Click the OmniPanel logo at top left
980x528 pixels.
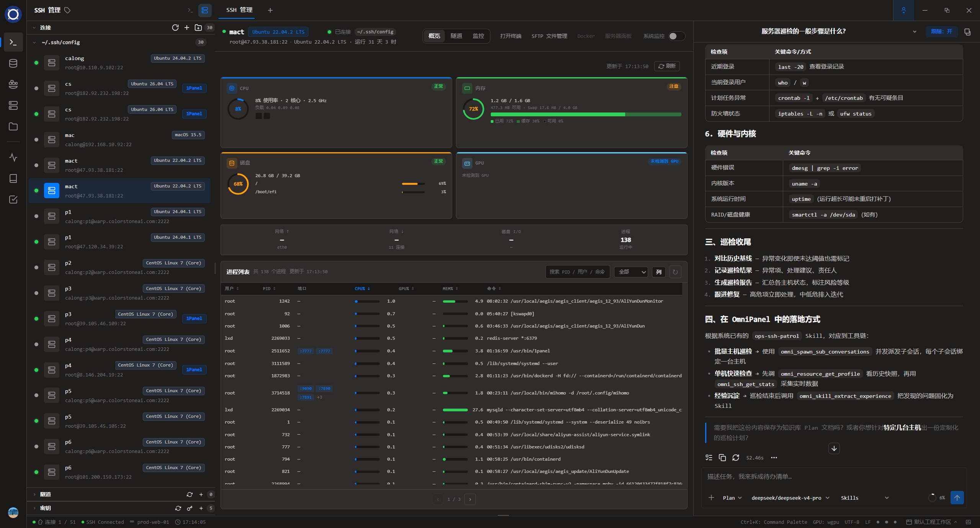tap(13, 14)
